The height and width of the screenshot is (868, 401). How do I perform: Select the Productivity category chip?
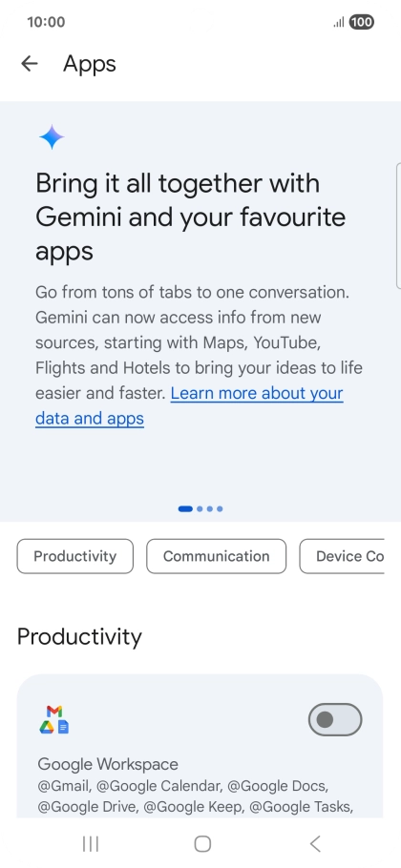(75, 556)
